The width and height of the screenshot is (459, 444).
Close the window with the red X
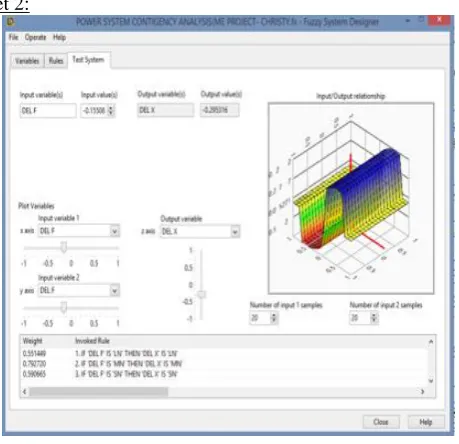[439, 20]
